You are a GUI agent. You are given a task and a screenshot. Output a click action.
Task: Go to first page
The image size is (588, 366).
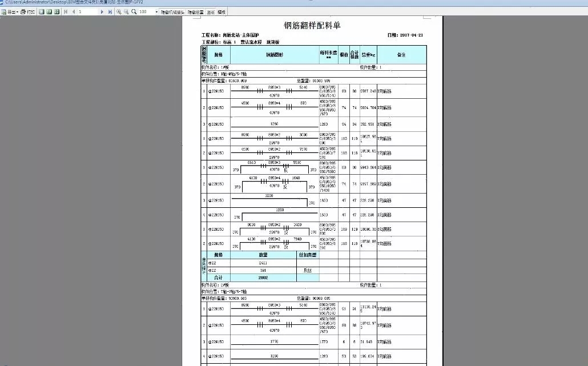click(66, 12)
